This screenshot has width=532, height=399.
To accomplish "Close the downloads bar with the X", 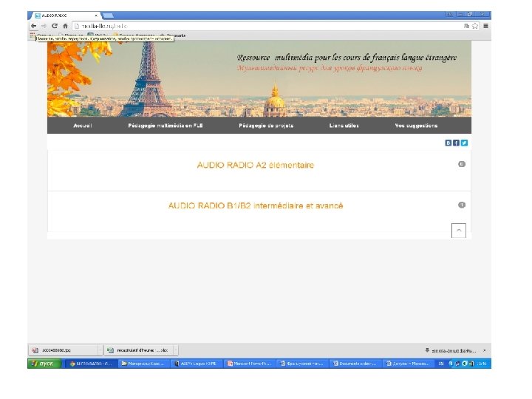I will (485, 350).
